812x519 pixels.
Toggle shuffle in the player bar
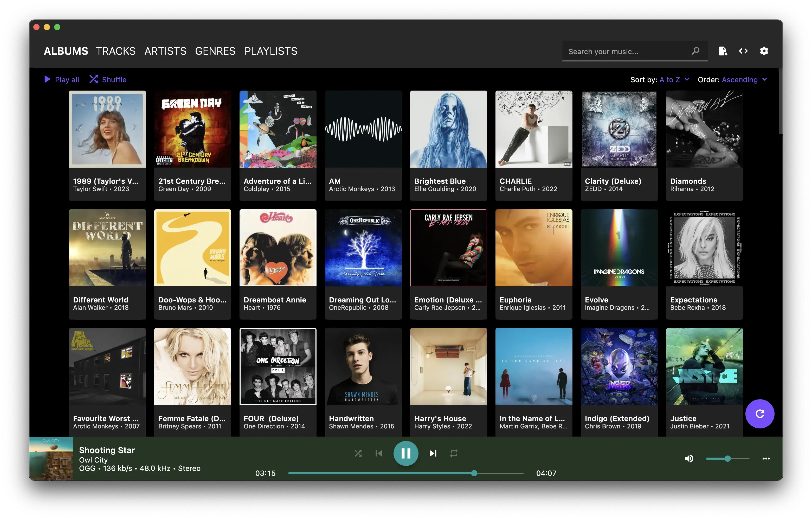pyautogui.click(x=358, y=453)
